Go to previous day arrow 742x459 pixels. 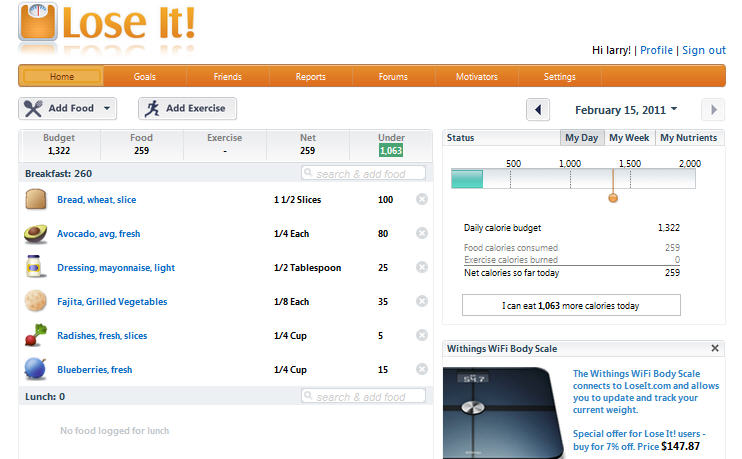pyautogui.click(x=538, y=110)
